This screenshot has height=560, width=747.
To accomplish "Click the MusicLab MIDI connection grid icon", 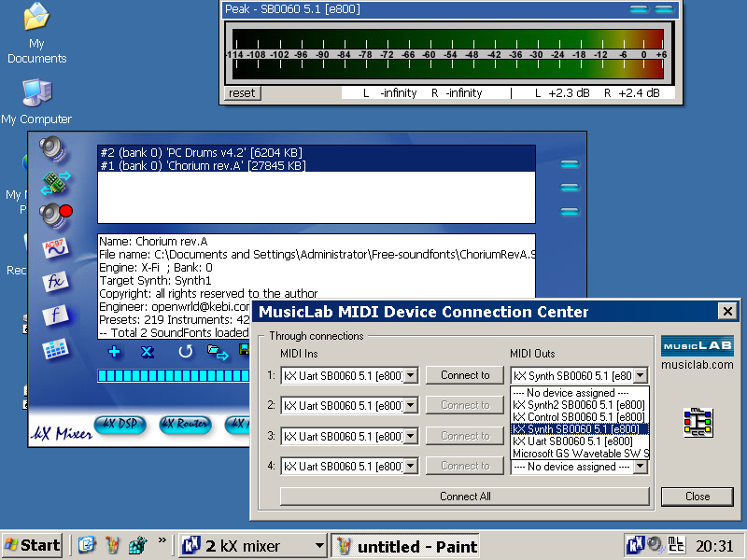I will 698,422.
